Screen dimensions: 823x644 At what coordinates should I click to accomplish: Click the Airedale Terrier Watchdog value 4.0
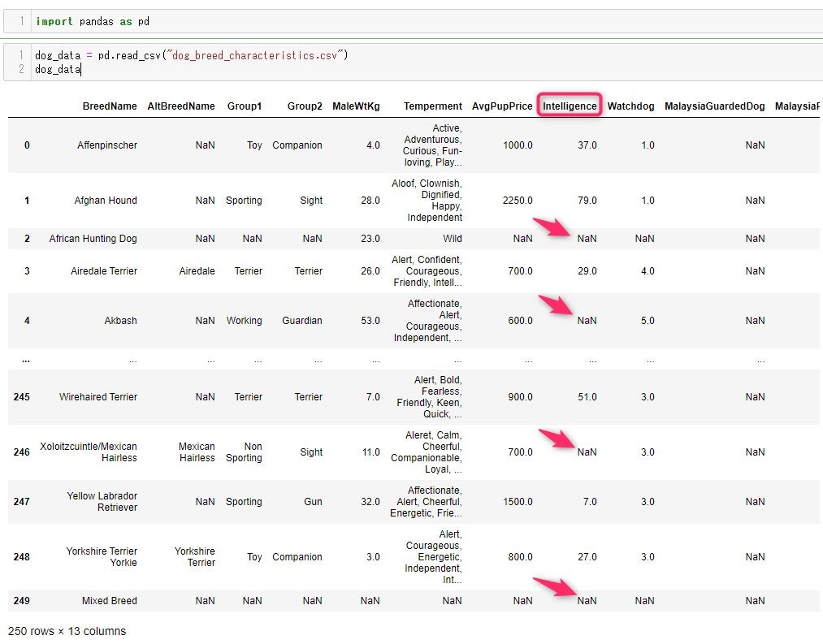[648, 271]
